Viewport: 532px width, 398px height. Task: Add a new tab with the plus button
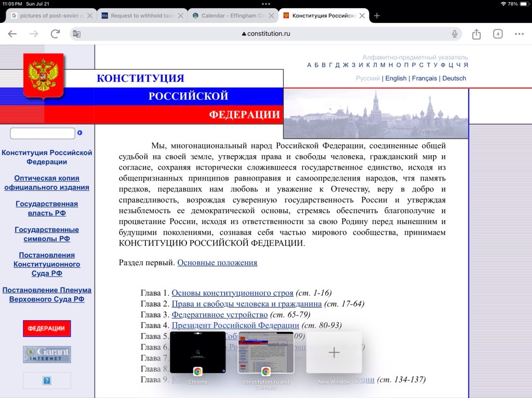(377, 16)
